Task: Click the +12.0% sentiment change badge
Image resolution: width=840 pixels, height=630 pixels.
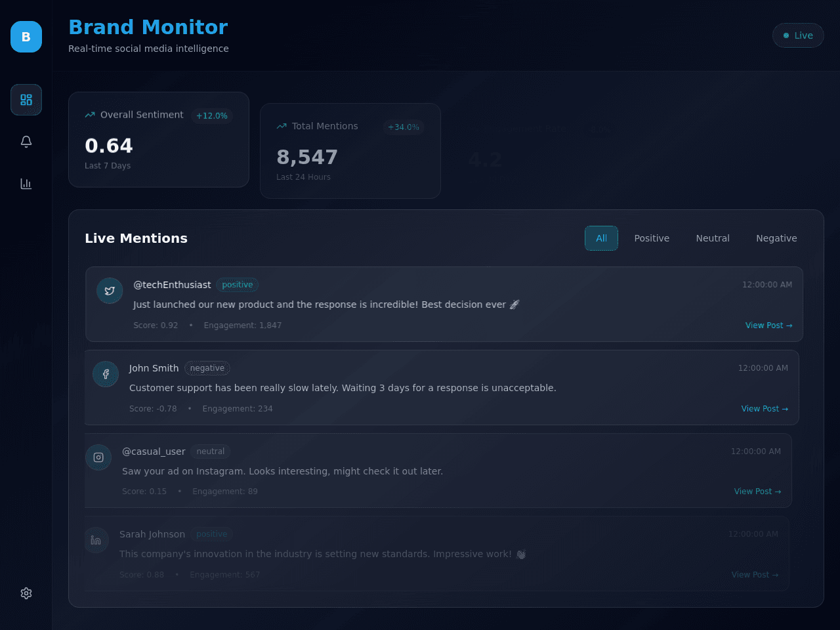Action: coord(212,116)
